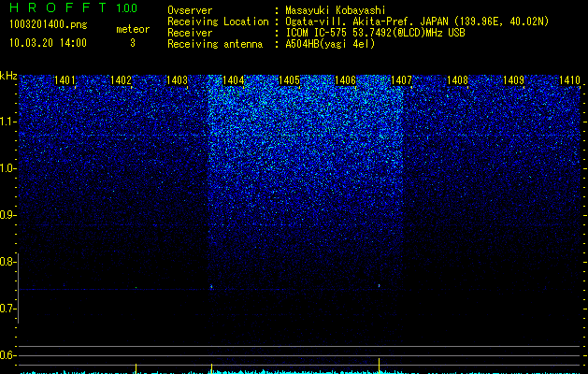Click the 0.8 frequency axis label
Image resolution: width=588 pixels, height=374 pixels.
pyautogui.click(x=7, y=262)
